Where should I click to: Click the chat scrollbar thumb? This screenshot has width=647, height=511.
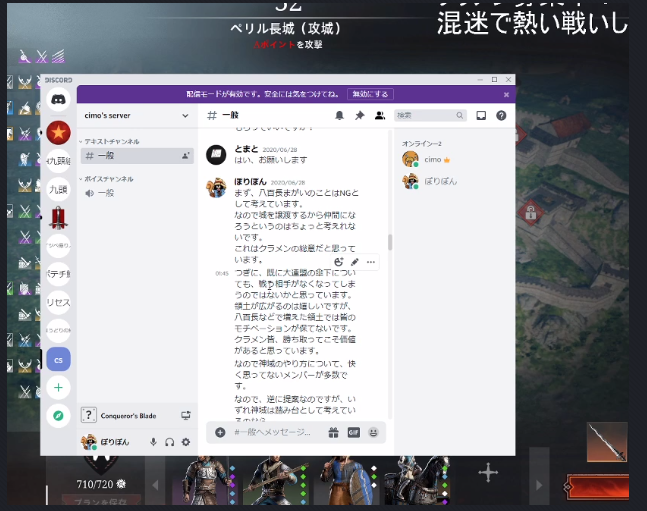click(x=390, y=242)
